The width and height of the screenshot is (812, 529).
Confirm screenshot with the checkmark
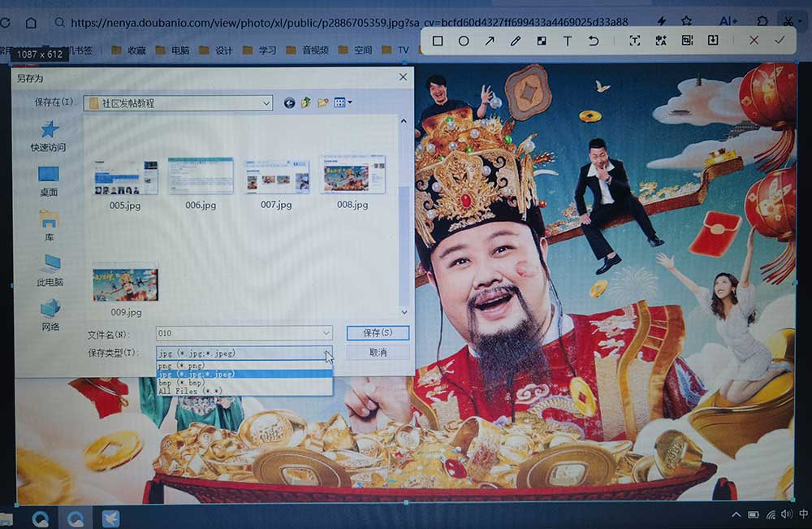pyautogui.click(x=780, y=40)
